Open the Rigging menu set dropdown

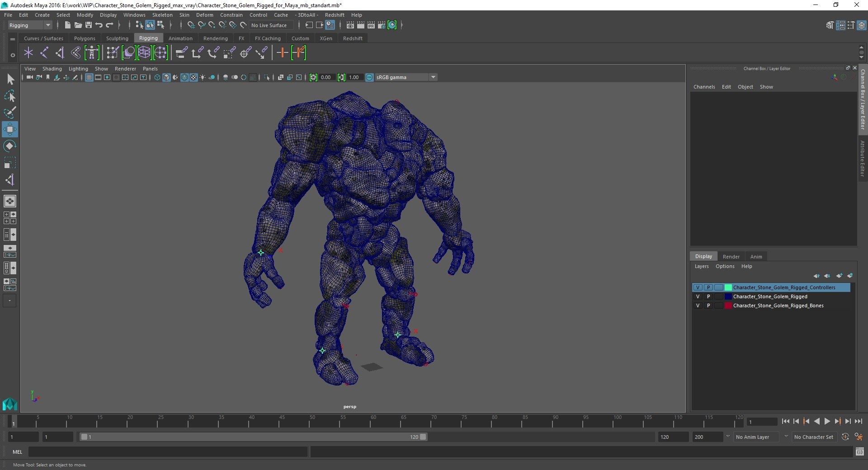point(30,25)
